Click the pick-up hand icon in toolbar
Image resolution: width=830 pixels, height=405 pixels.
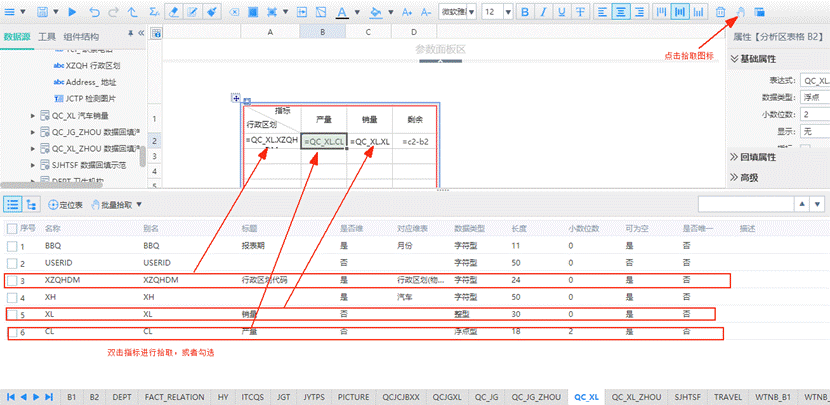tap(741, 11)
